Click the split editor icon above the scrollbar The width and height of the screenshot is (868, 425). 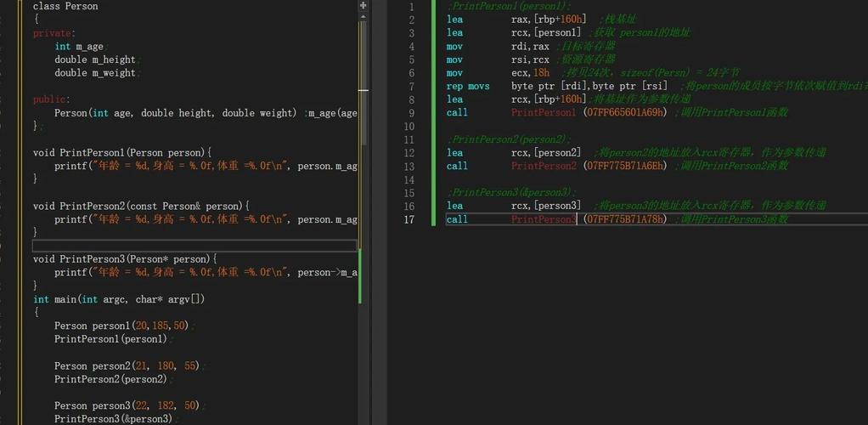tap(364, 5)
